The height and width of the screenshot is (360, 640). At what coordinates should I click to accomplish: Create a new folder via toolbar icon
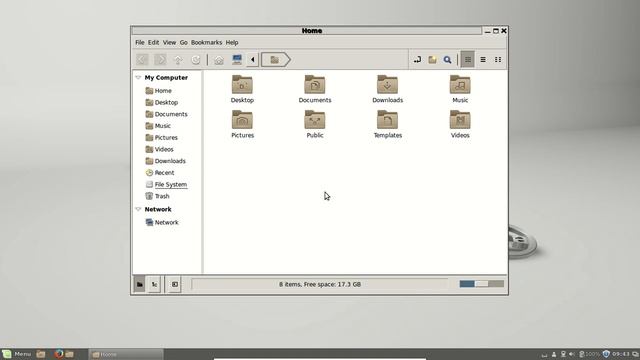point(432,60)
